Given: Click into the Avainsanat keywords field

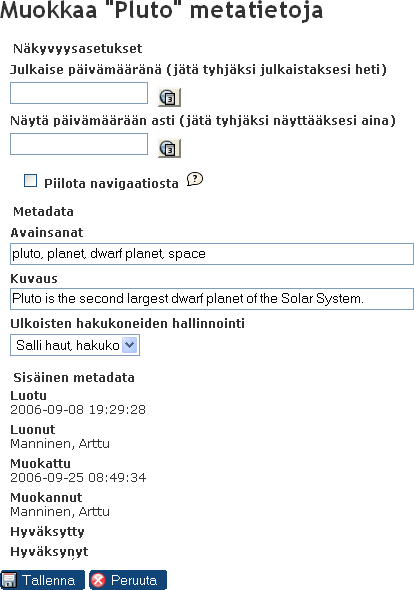Looking at the screenshot, I should pyautogui.click(x=212, y=254).
